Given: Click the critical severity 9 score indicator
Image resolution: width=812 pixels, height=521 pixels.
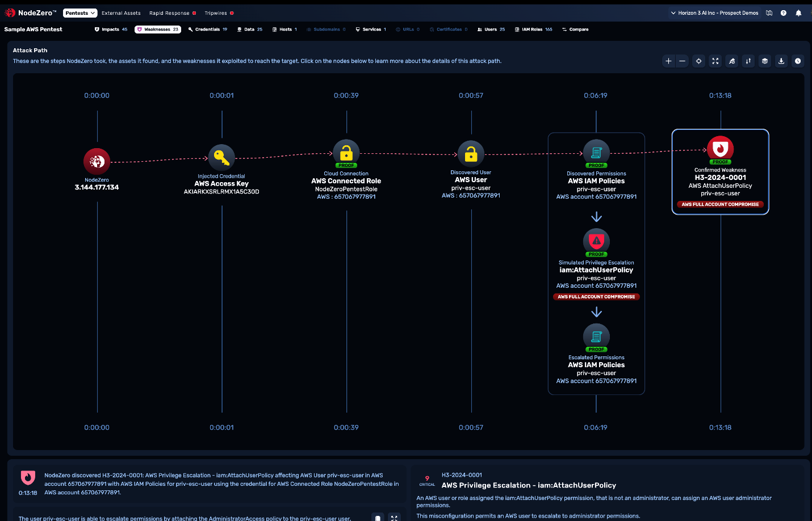Looking at the screenshot, I should point(427,481).
